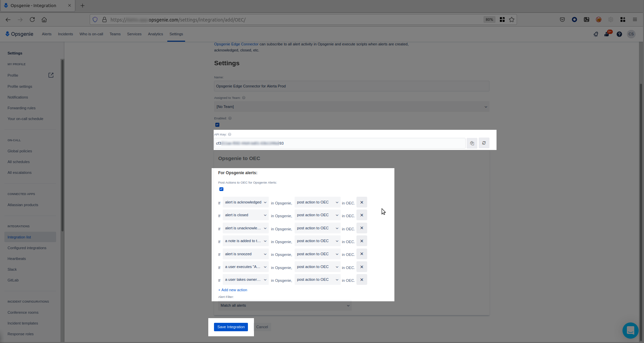Go to browser home page
The height and width of the screenshot is (343, 644).
click(44, 20)
